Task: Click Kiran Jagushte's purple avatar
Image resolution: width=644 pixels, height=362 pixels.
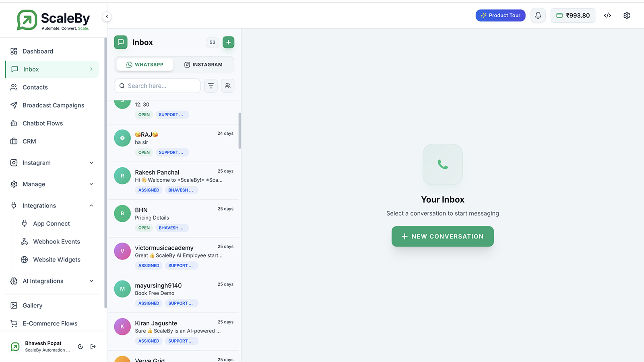Action: click(x=122, y=327)
